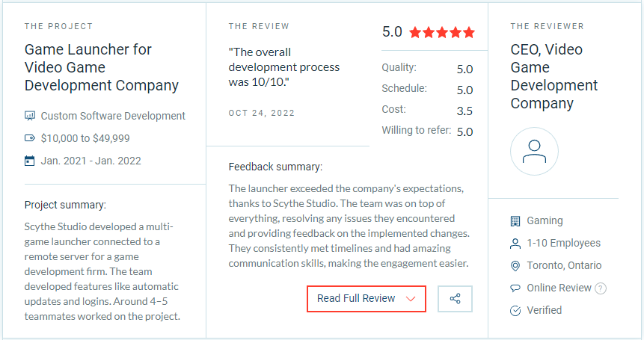The image size is (644, 340).
Task: Click the Verified checkmark icon
Action: point(515,310)
